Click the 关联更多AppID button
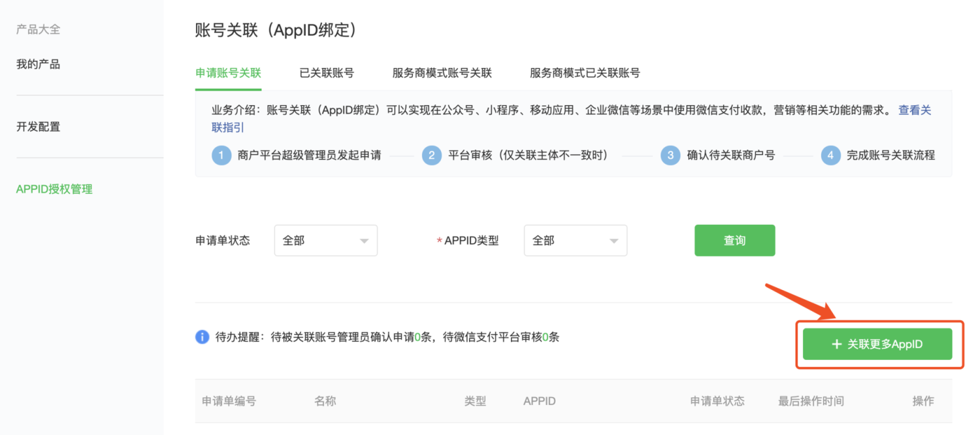The width and height of the screenshot is (980, 435). [877, 344]
